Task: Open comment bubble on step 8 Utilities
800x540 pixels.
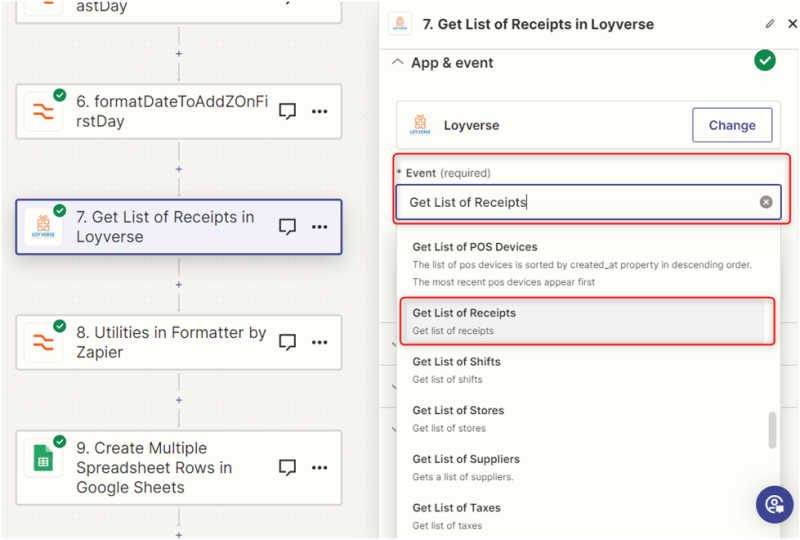Action: coord(288,342)
